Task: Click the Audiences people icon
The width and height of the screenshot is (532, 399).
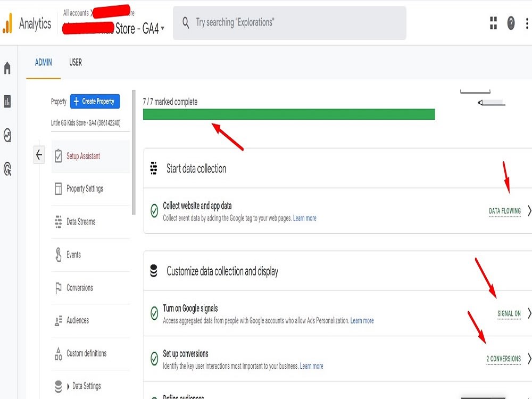Action: [59, 320]
